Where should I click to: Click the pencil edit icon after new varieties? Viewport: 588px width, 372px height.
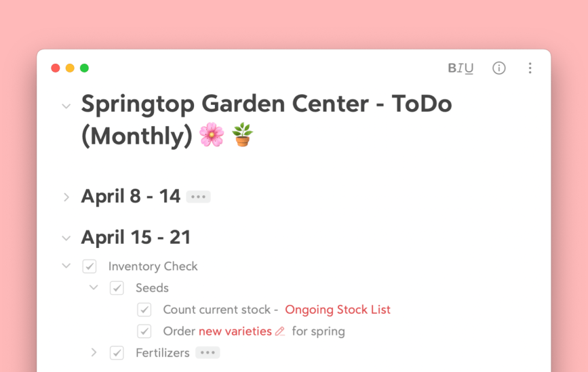280,331
